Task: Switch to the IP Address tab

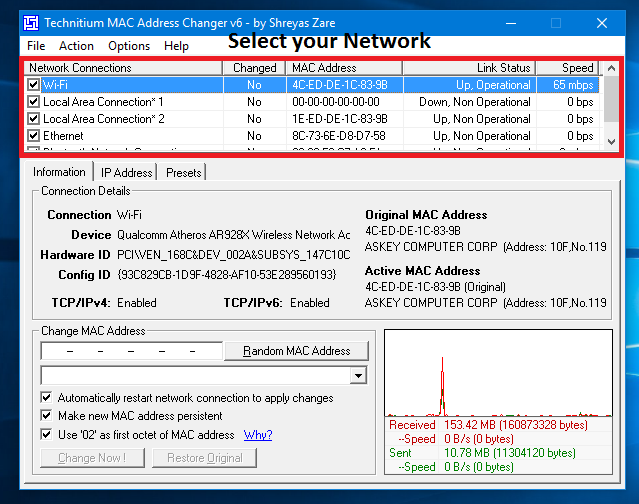Action: (126, 173)
